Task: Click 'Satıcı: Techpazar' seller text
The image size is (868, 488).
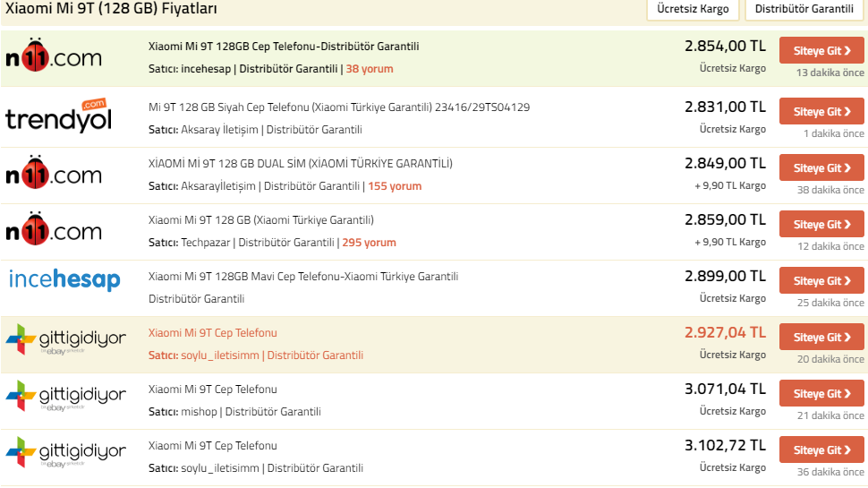Action: tap(189, 244)
